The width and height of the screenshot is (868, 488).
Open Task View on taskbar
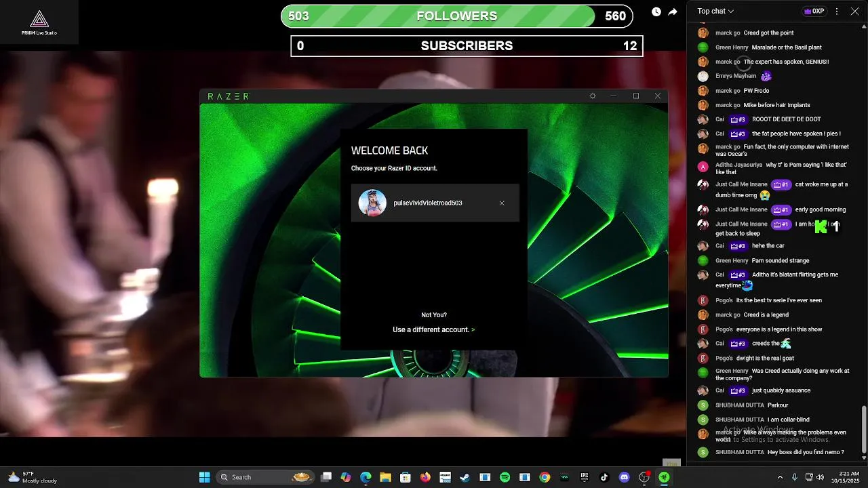[326, 477]
